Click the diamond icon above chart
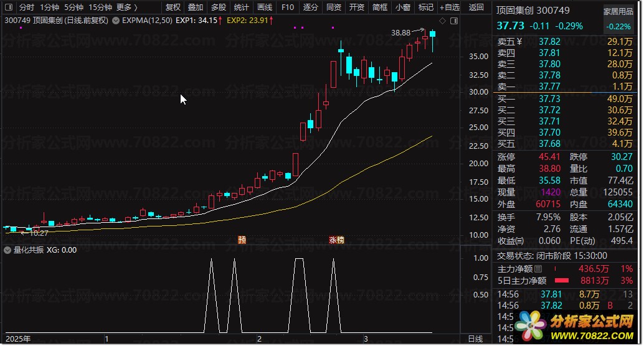The height and width of the screenshot is (346, 644). (x=442, y=21)
